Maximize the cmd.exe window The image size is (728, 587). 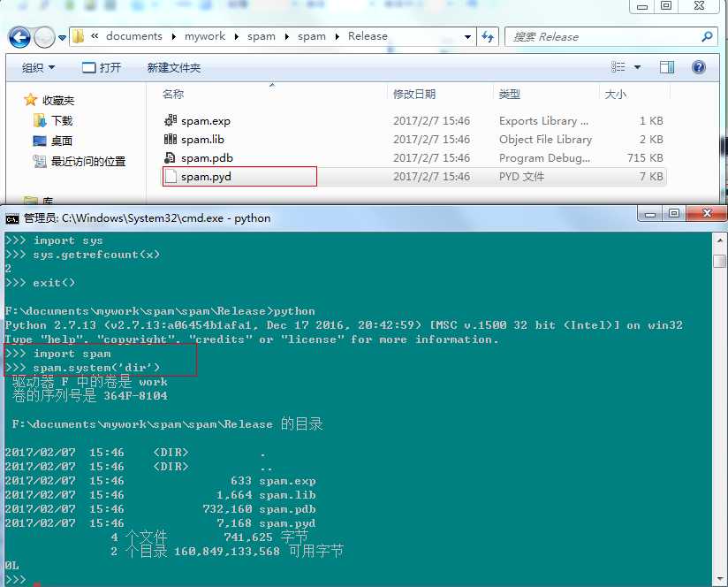click(x=674, y=214)
